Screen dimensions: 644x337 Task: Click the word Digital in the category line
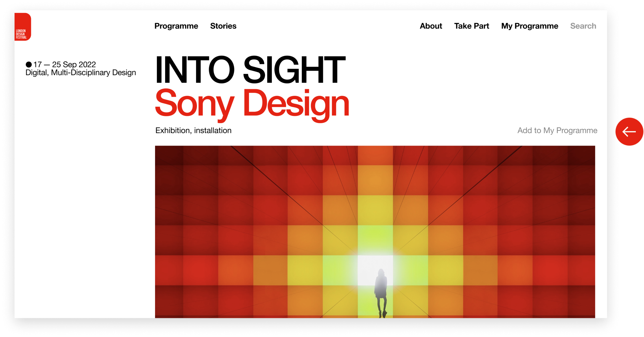click(x=36, y=73)
